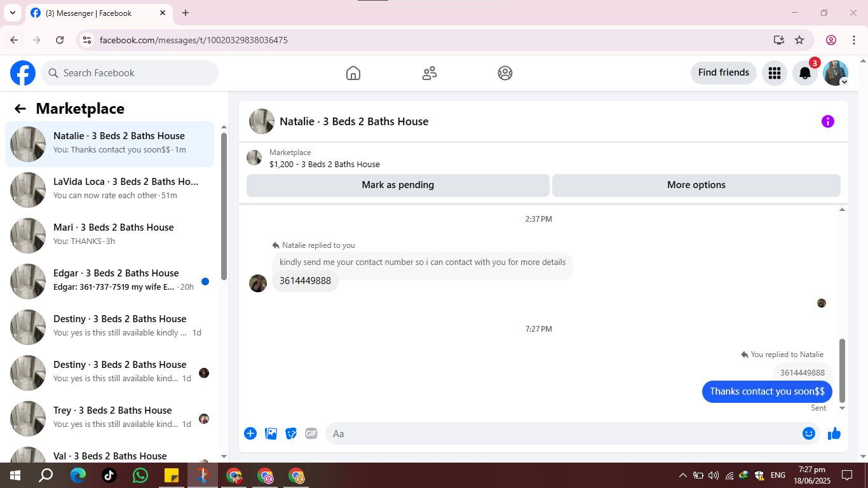Open conversation information icon
Screen dimensions: 868x488
pos(827,121)
